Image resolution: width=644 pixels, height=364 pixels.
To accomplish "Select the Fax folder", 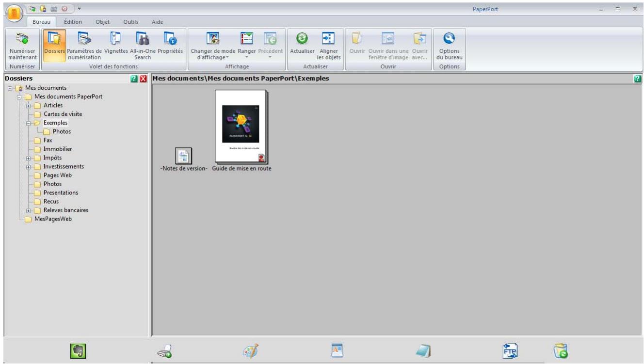I will tap(48, 140).
